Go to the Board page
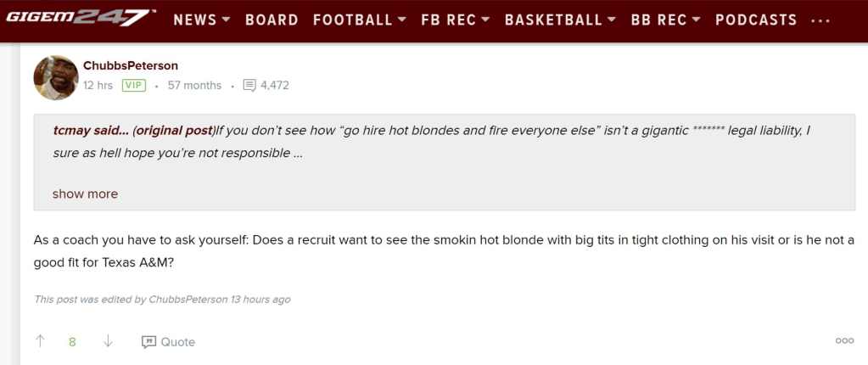Screen dimensions: 868x365 coord(272,20)
